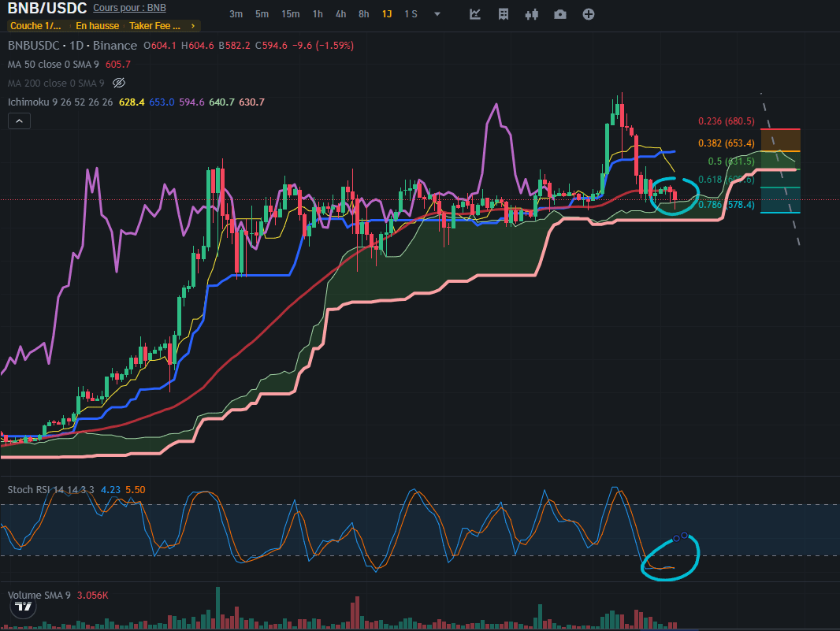This screenshot has height=631, width=840.
Task: Switch to the 4h timeframe
Action: click(x=340, y=14)
